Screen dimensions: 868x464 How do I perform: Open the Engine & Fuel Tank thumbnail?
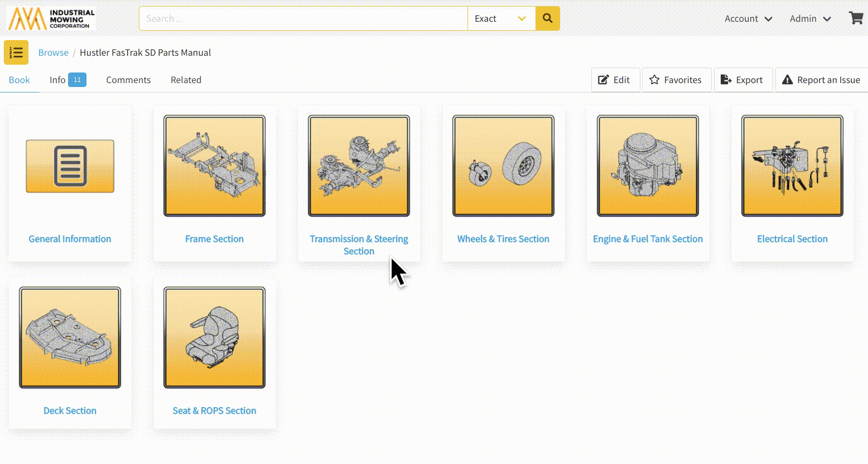648,166
